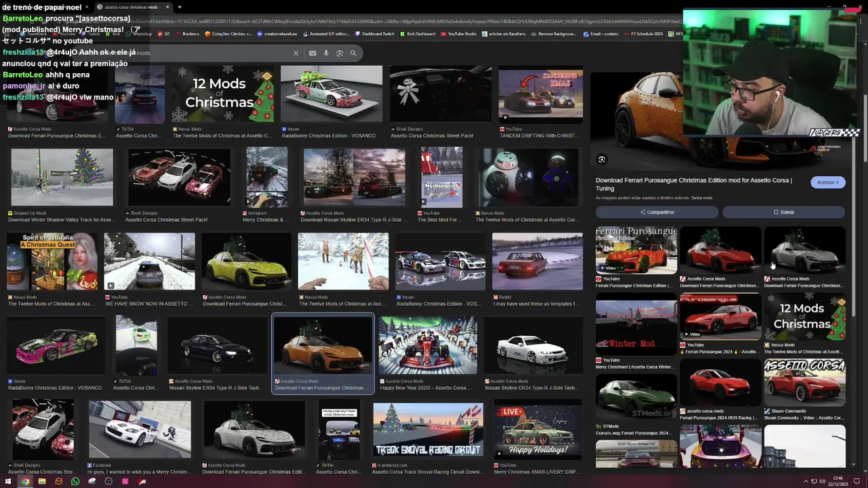Open Happy Holidays XMAS LIVERY DRIF video
This screenshot has height=488, width=868.
click(537, 430)
